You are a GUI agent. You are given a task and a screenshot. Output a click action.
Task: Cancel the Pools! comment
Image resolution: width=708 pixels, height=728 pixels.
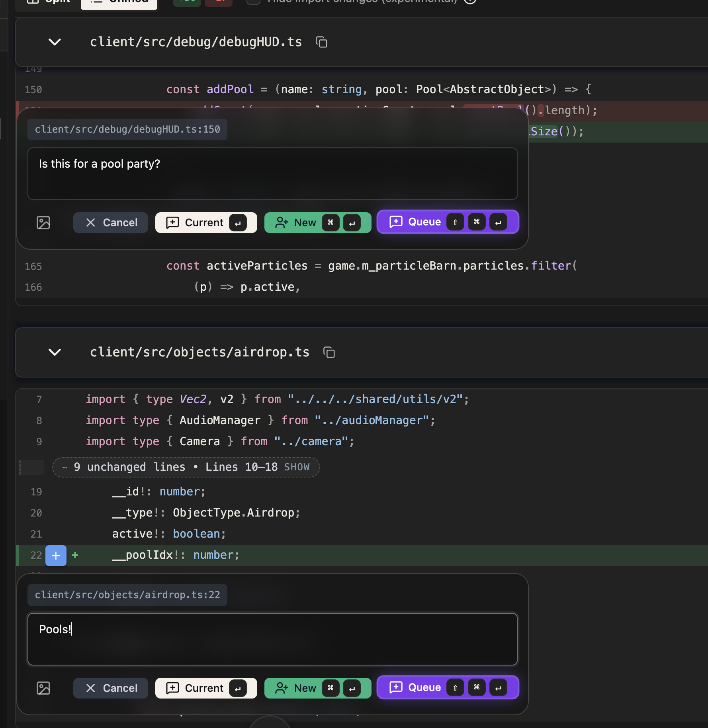click(111, 688)
